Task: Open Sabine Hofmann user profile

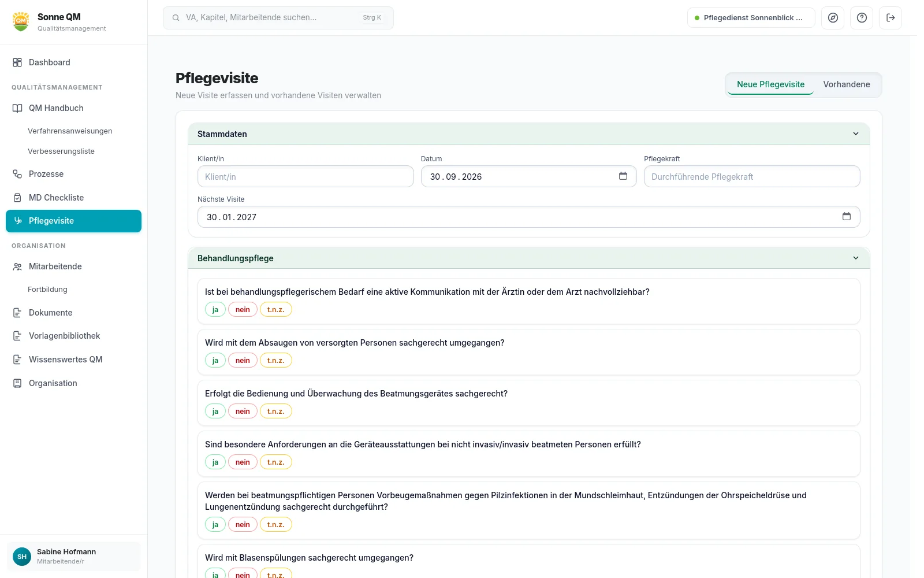Action: click(x=73, y=557)
